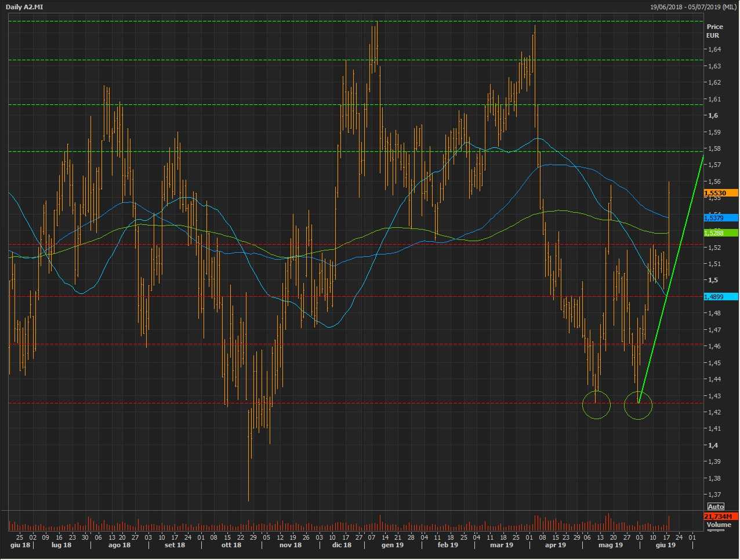Select the blue 1,5379 moving average tag
Screen dimensions: 740x560
click(x=720, y=218)
